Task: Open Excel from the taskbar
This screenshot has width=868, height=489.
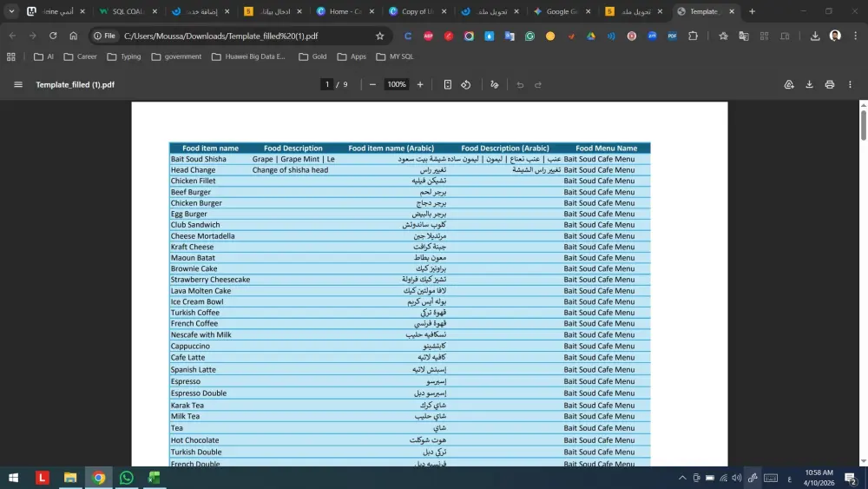Action: 155,478
